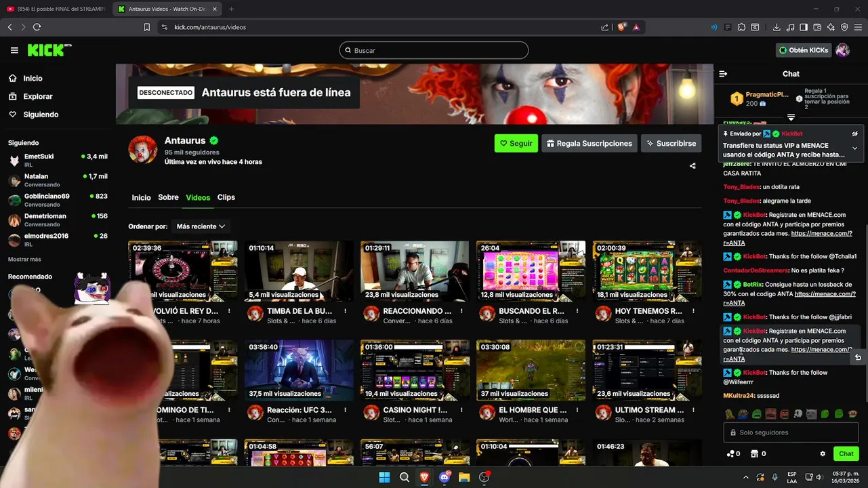This screenshot has width=868, height=488.
Task: Hide the pinned KickBot message
Action: pos(854,134)
